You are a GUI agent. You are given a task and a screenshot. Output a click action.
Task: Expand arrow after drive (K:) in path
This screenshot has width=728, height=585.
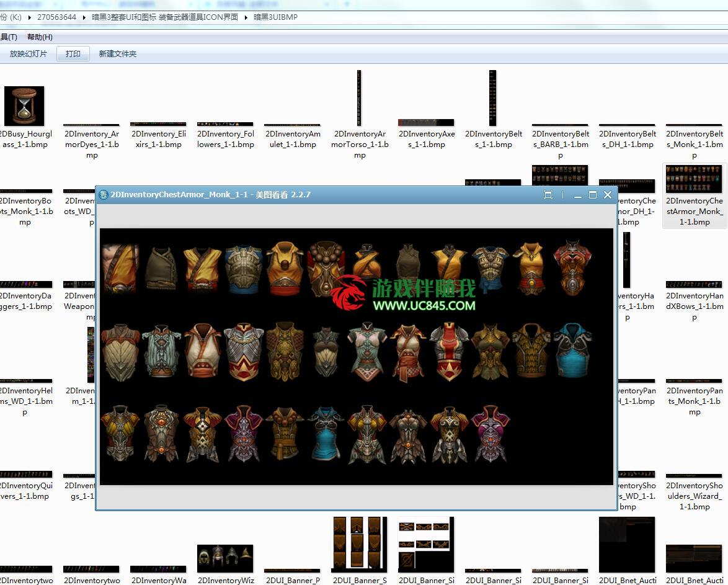(x=29, y=17)
